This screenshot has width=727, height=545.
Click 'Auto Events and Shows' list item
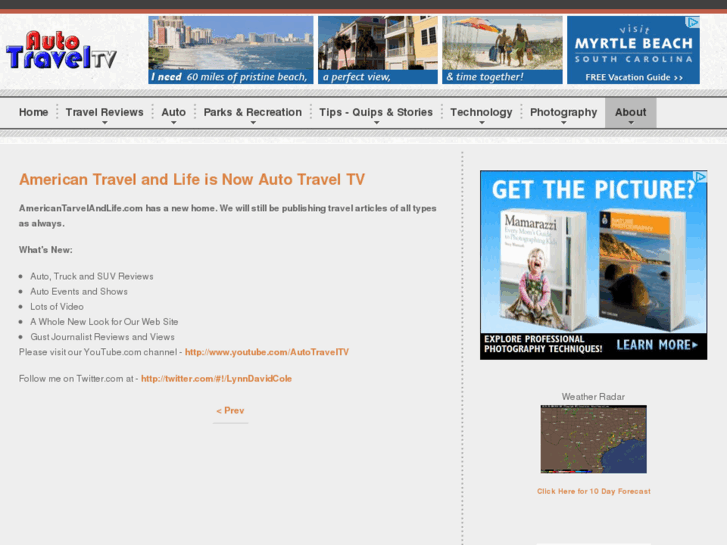[x=79, y=292]
